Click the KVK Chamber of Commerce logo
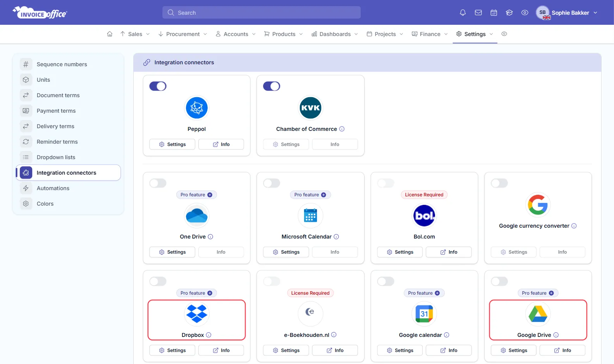Image resolution: width=614 pixels, height=364 pixels. tap(311, 108)
